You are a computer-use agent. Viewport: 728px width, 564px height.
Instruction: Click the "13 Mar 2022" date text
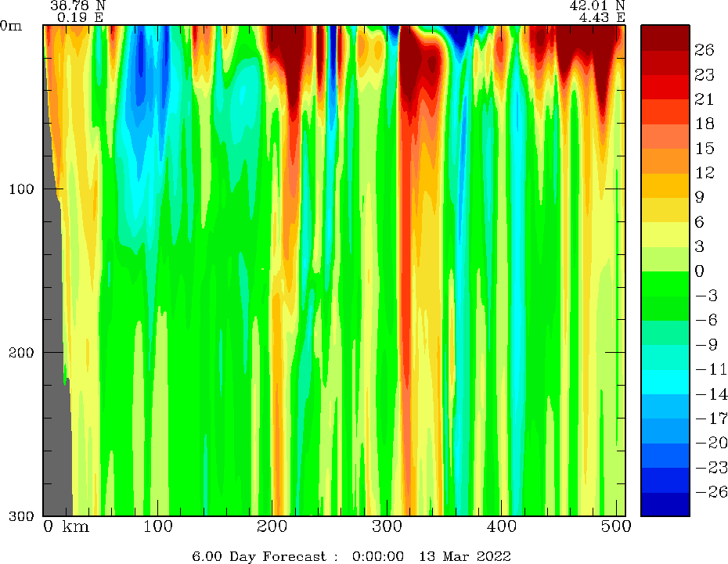point(465,556)
